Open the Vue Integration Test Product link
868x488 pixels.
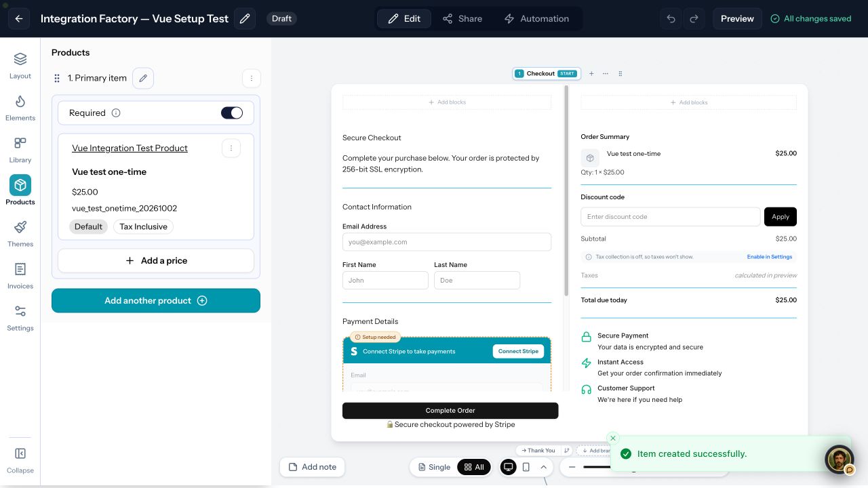[x=130, y=148]
